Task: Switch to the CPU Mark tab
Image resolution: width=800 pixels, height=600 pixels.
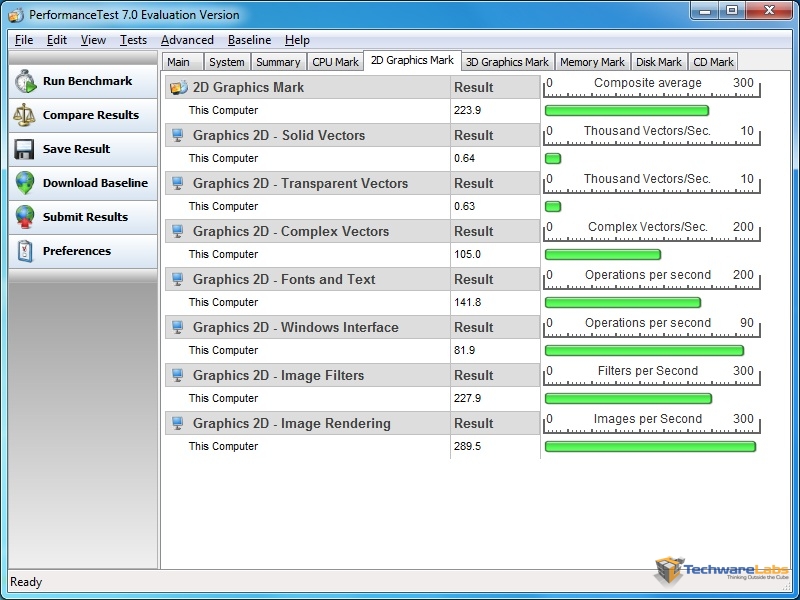Action: [x=335, y=62]
